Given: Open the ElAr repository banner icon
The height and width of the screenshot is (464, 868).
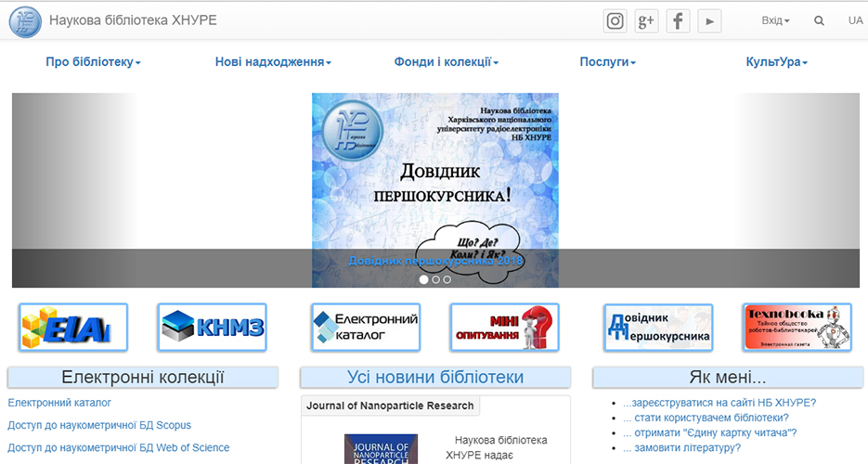Looking at the screenshot, I should (x=73, y=328).
